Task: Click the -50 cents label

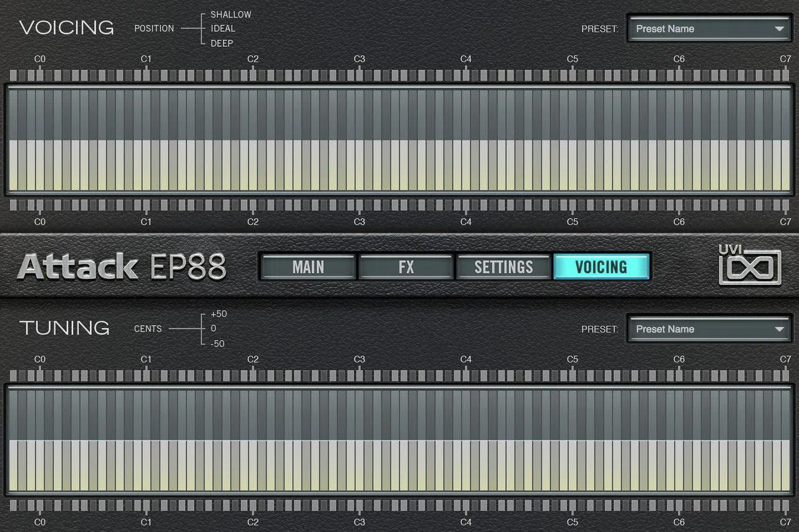Action: tap(218, 344)
